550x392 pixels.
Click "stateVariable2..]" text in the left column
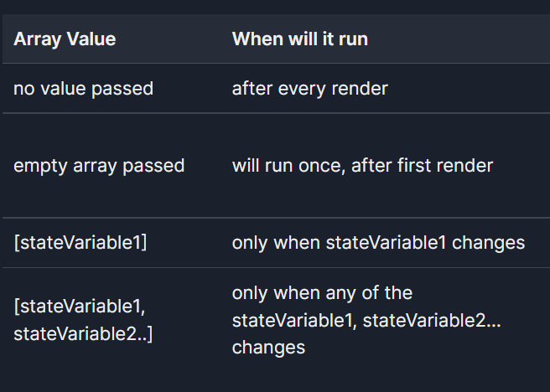(83, 335)
